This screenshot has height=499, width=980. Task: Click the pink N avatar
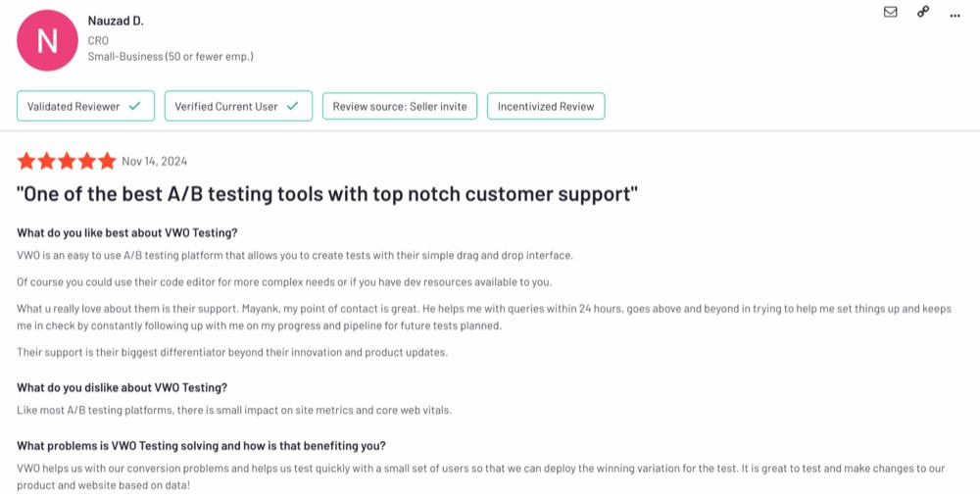tap(47, 40)
